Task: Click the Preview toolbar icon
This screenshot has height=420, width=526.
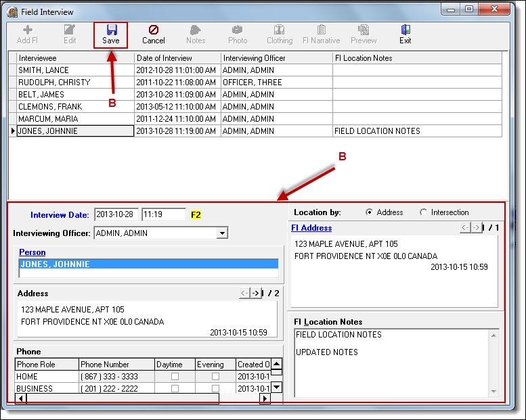Action: click(364, 34)
